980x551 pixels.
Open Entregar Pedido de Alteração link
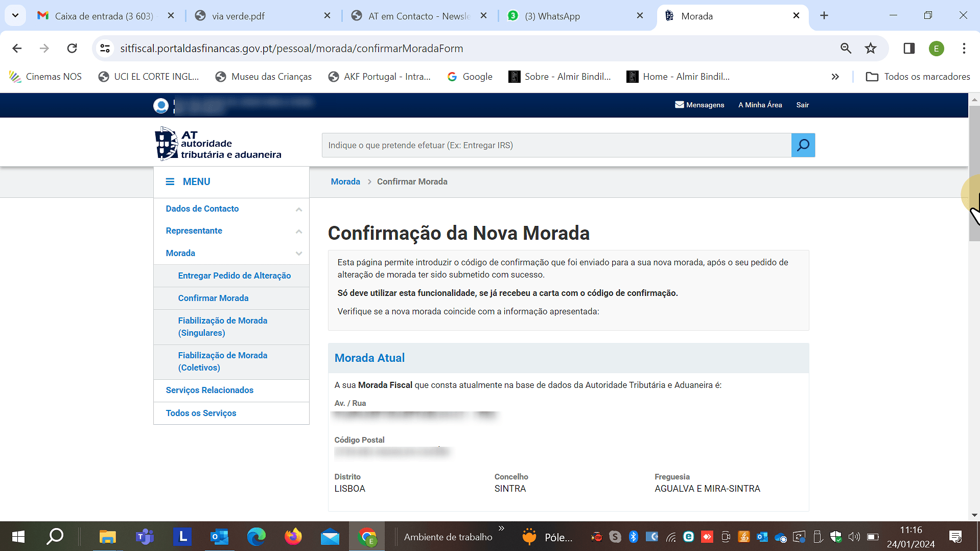coord(234,275)
